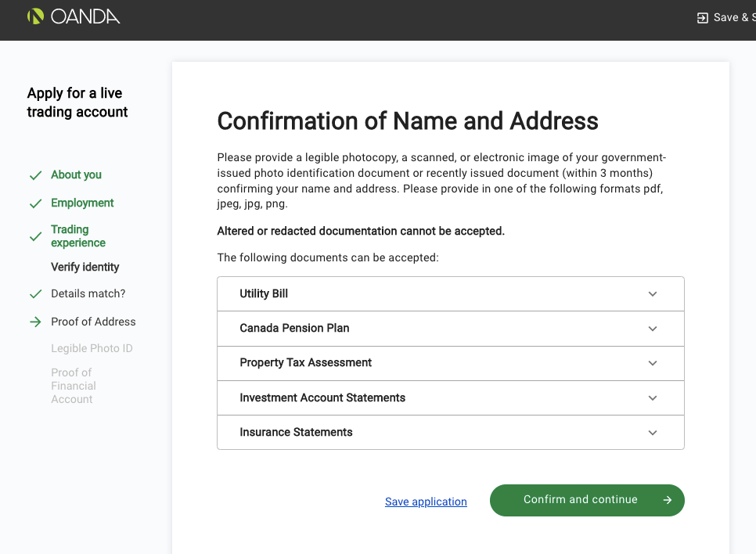
Task: Click the OANDA logo
Action: [74, 17]
